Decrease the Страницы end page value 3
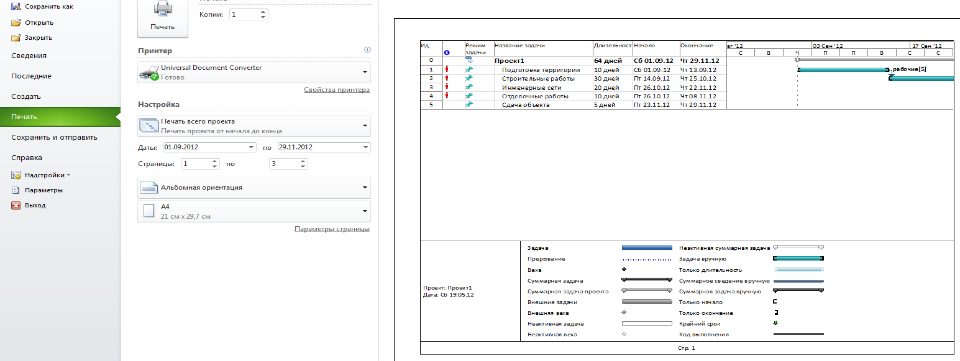The height and width of the screenshot is (361, 960). 303,166
